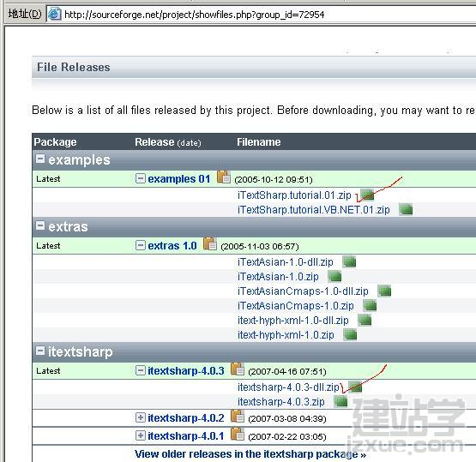Image resolution: width=476 pixels, height=462 pixels.
Task: Expand the itextsharp-4.0.1 release
Action: pos(141,435)
